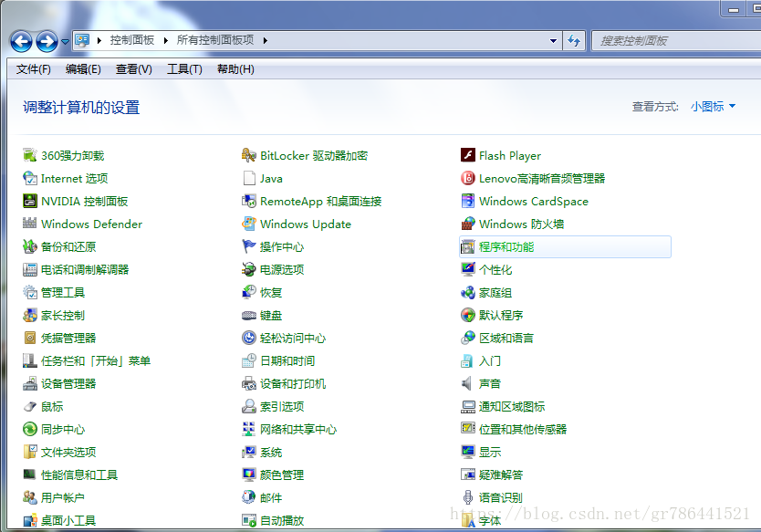Open the 帮助(H) menu
The image size is (761, 532).
235,69
